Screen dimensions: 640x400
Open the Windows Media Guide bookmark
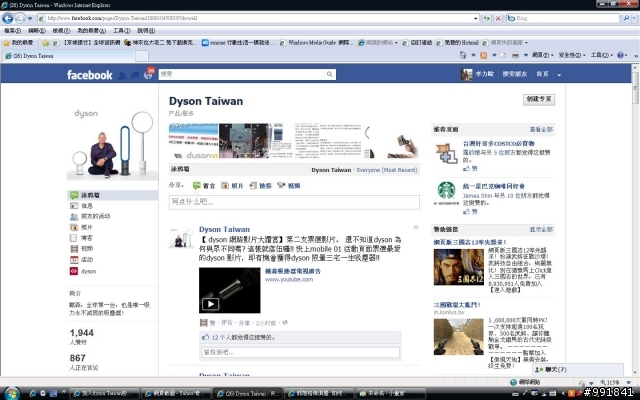point(316,42)
